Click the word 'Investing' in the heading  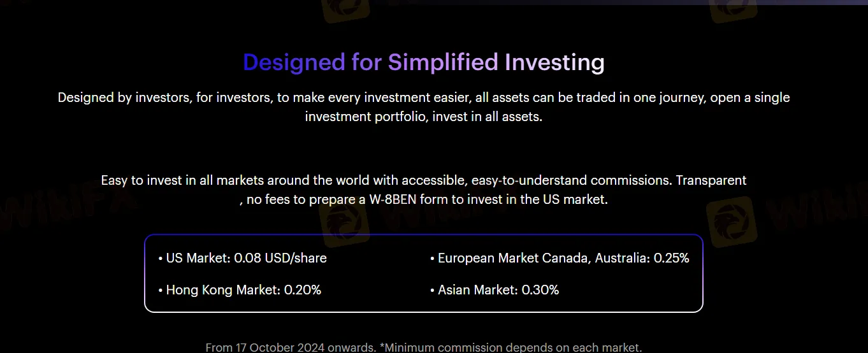[554, 62]
